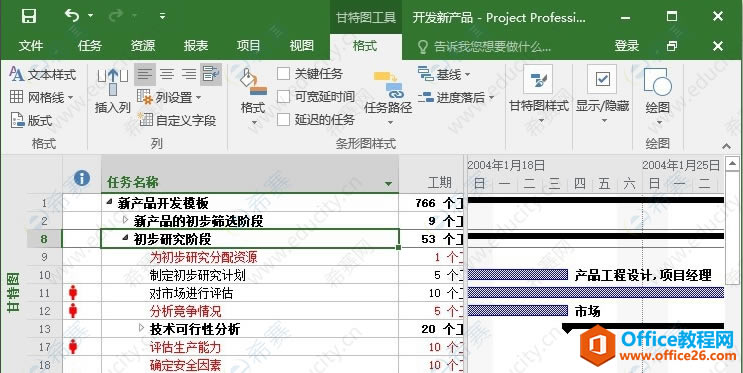The height and width of the screenshot is (373, 743).
Task: Expand the 技术可行性分析 summary task
Action: pos(141,328)
